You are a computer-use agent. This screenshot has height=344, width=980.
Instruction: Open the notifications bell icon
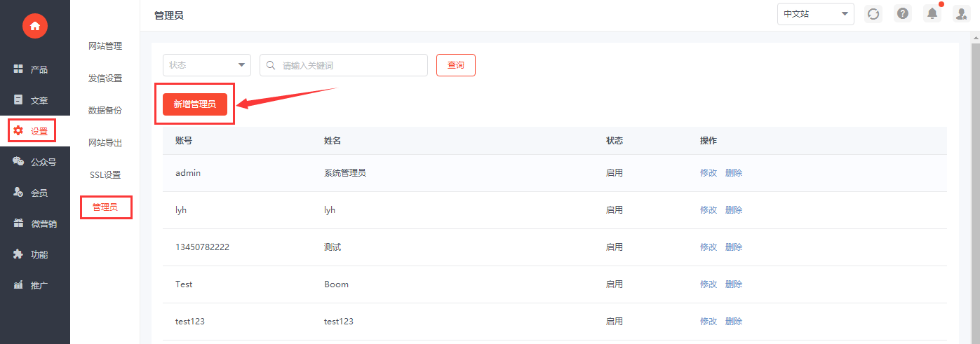(x=932, y=14)
